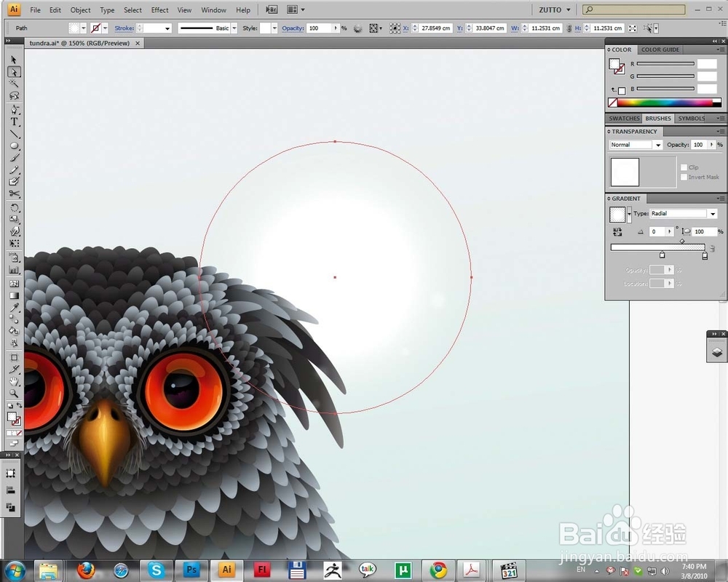
Task: Toggle constrain width and height proportions
Action: click(569, 28)
